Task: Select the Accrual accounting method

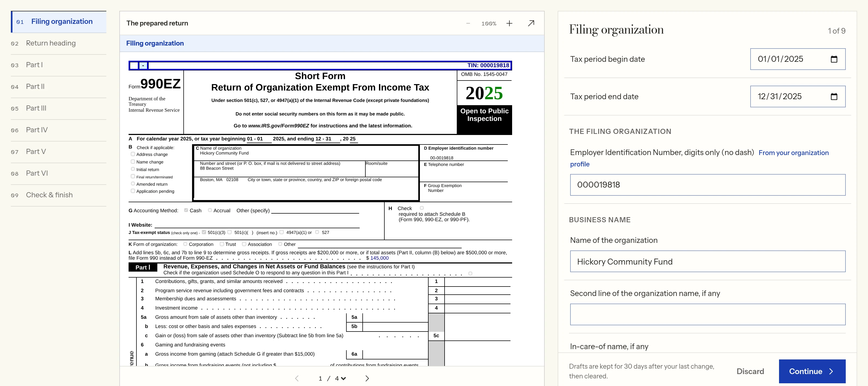Action: tap(210, 210)
